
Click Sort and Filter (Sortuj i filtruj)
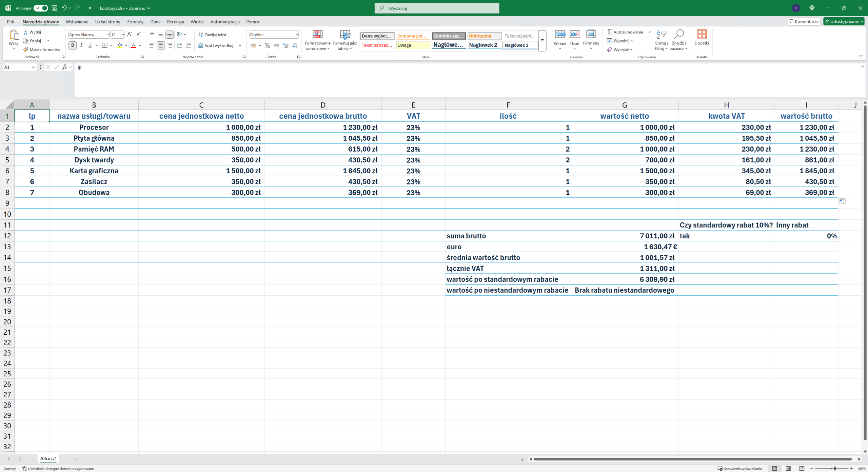pos(661,40)
